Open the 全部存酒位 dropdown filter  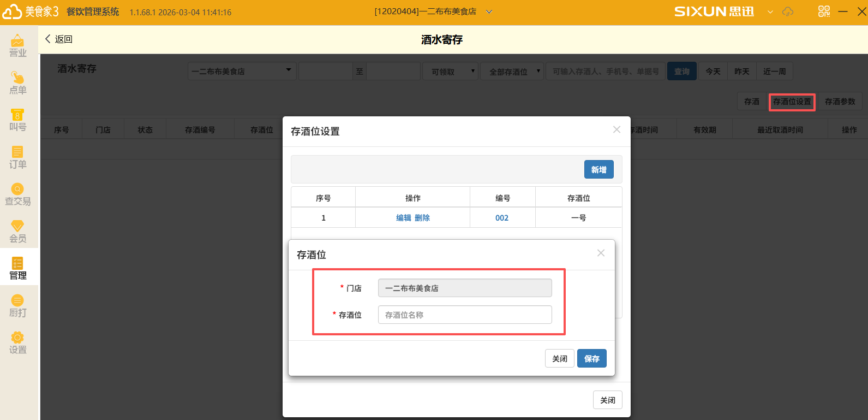512,72
